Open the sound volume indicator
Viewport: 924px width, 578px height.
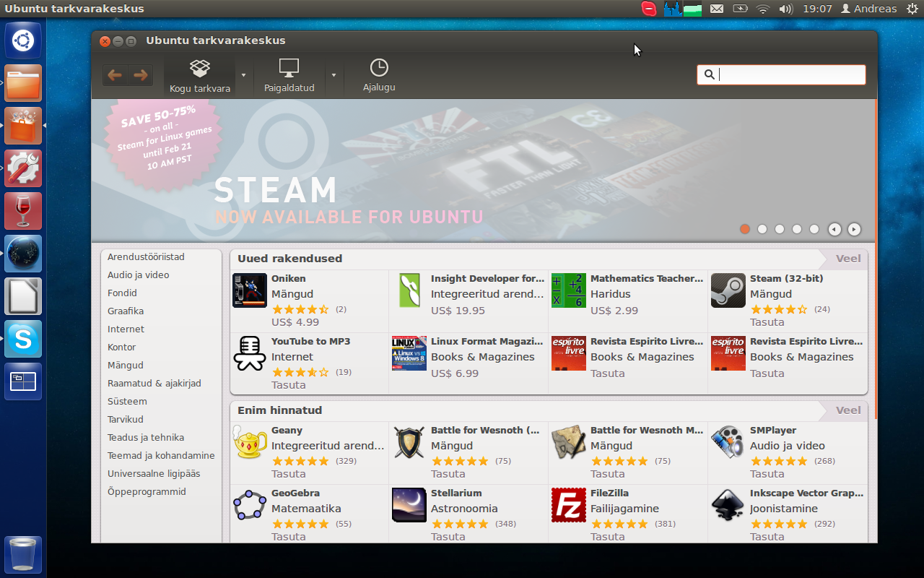tap(786, 9)
